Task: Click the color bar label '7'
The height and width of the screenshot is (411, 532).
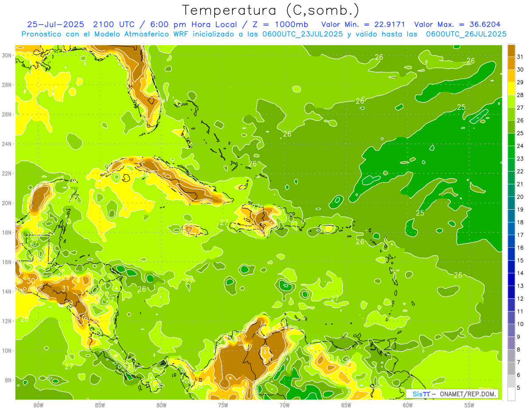Action: pos(519,362)
